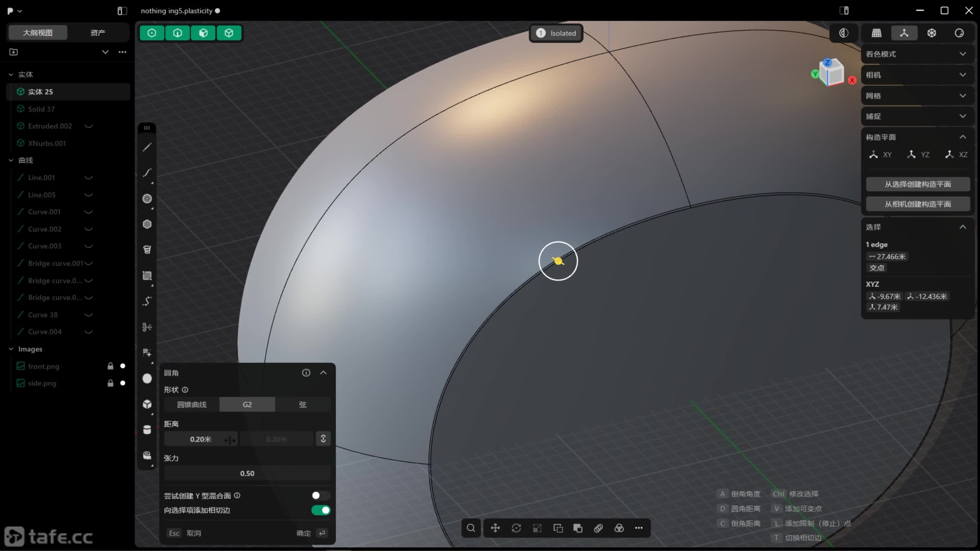Screen dimensions: 980x551
Task: Click the fillet panel info icon
Action: (306, 373)
